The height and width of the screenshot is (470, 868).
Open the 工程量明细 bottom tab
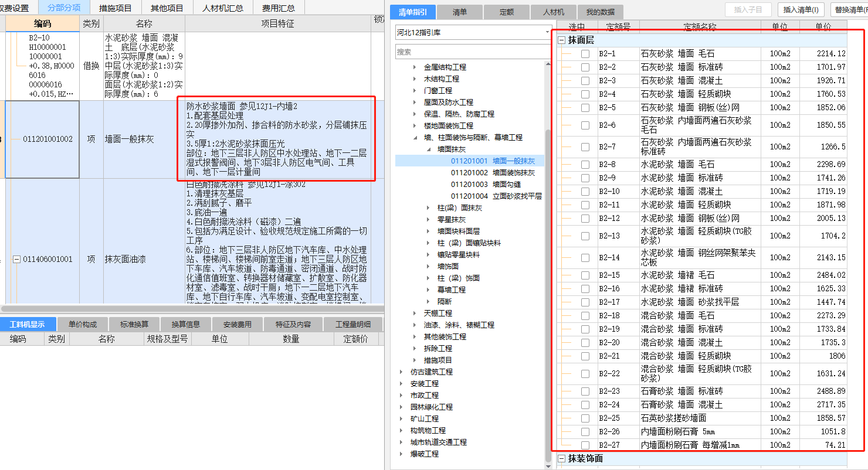click(x=353, y=324)
